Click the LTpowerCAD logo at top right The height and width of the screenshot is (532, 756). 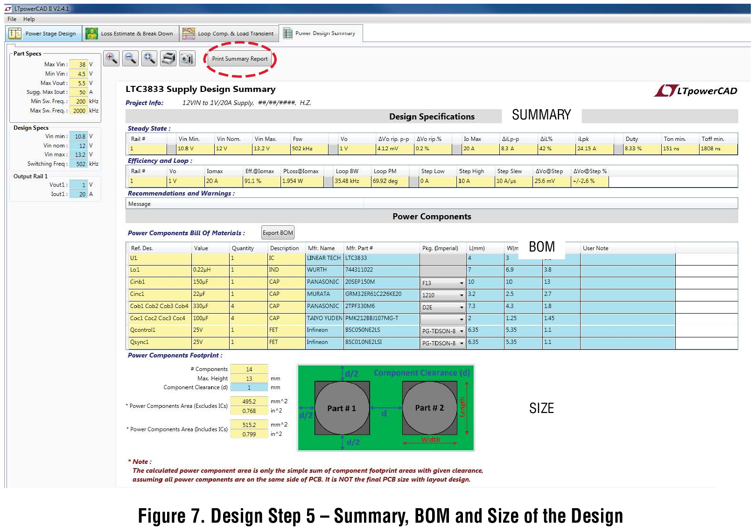pyautogui.click(x=696, y=91)
